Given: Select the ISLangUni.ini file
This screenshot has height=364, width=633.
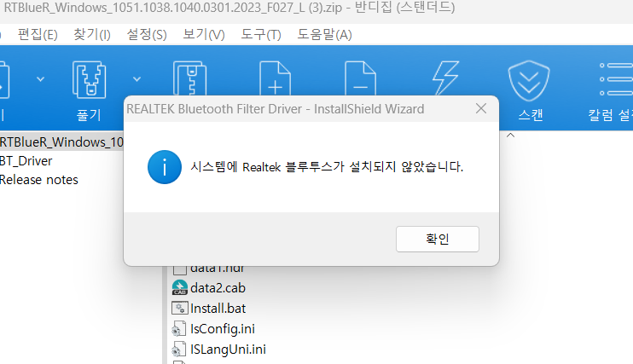Looking at the screenshot, I should (x=228, y=349).
